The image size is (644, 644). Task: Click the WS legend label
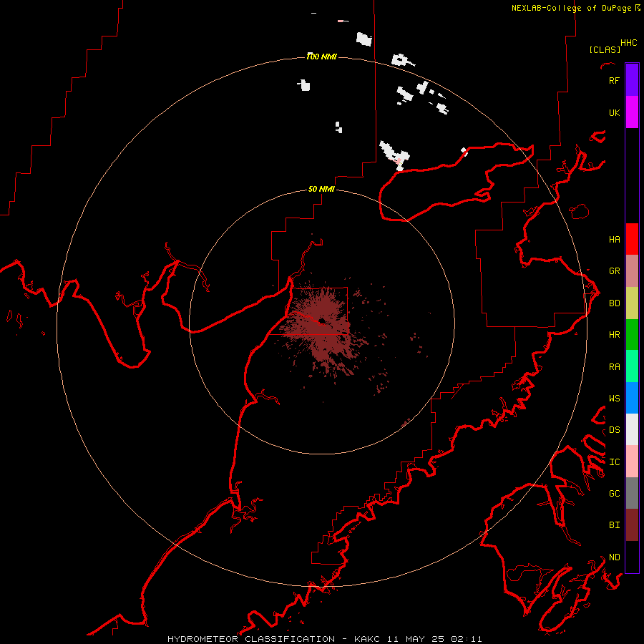click(x=614, y=399)
